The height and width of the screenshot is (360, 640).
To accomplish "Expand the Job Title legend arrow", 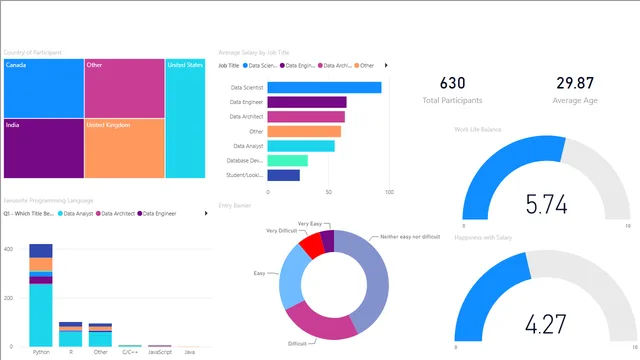I will coord(386,65).
